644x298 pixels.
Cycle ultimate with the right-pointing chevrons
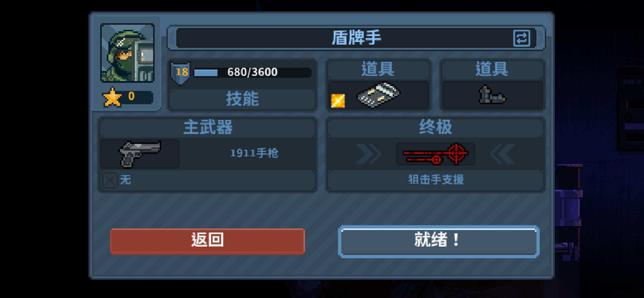coord(368,154)
